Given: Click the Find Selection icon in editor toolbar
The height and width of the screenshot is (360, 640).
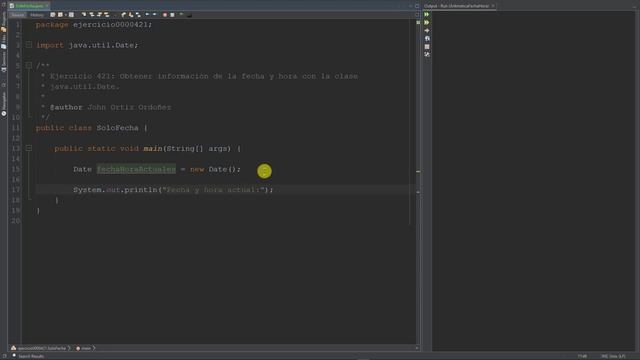Looking at the screenshot, I should tap(84, 15).
